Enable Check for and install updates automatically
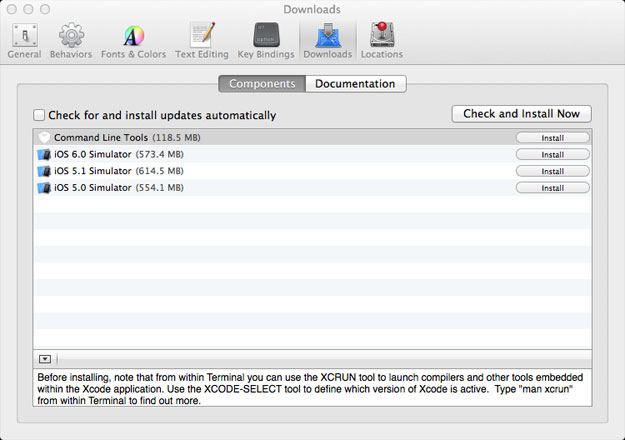This screenshot has width=625, height=440. (x=39, y=115)
